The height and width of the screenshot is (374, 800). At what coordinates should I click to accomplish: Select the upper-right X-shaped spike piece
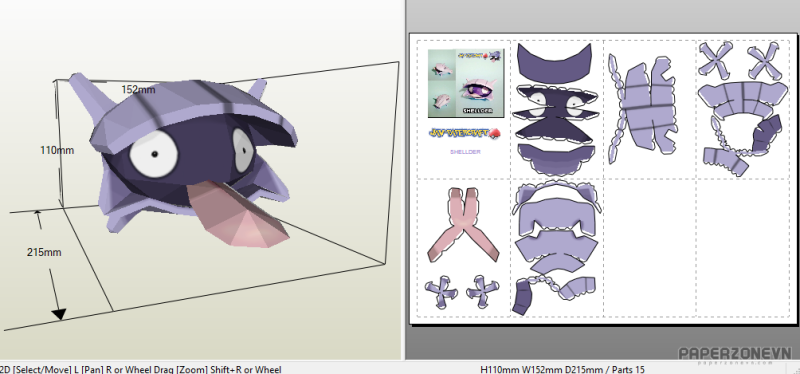click(x=764, y=61)
